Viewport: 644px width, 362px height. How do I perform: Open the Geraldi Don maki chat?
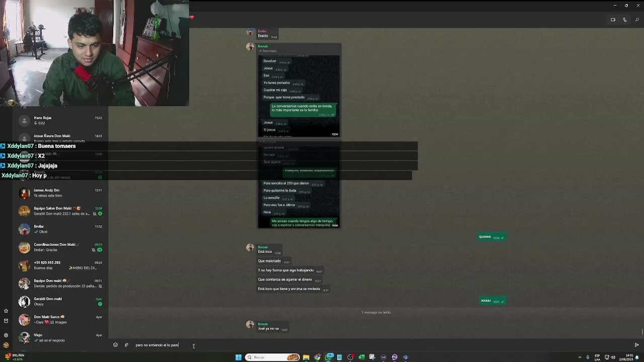click(x=60, y=301)
